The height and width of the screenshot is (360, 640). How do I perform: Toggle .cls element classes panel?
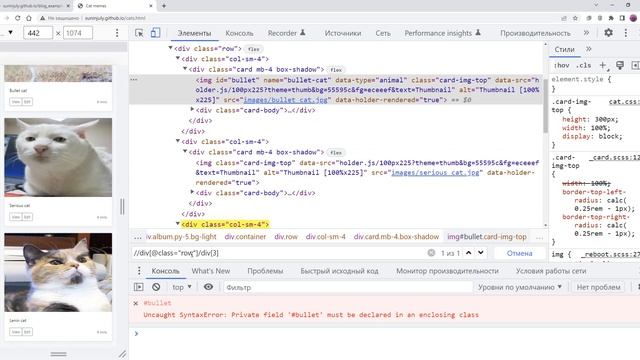coord(583,65)
